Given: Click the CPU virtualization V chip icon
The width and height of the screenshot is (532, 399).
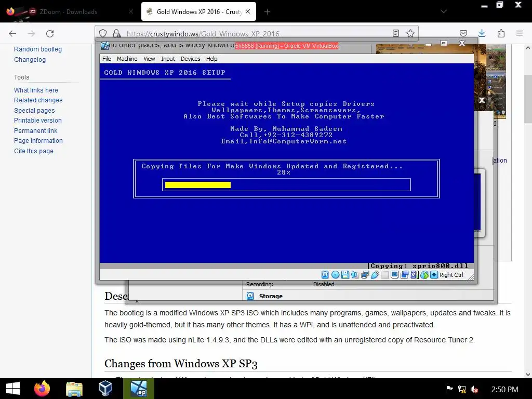Looking at the screenshot, I should 414,275.
